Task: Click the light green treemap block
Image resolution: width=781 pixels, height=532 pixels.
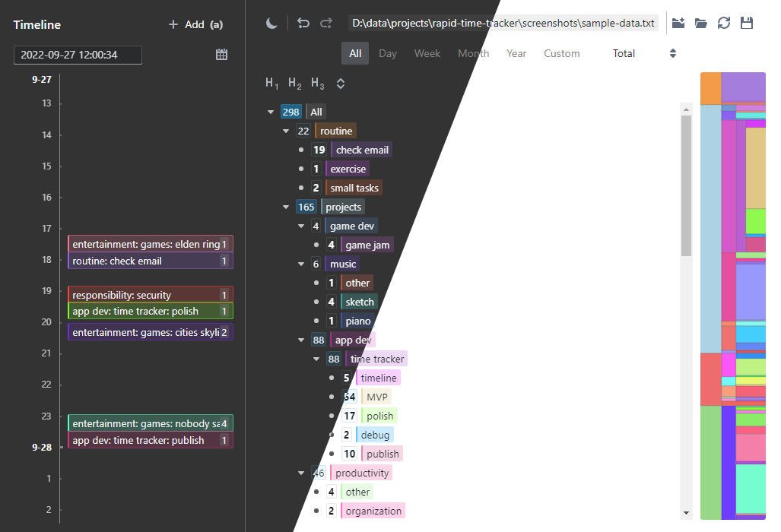Action: [x=711, y=463]
